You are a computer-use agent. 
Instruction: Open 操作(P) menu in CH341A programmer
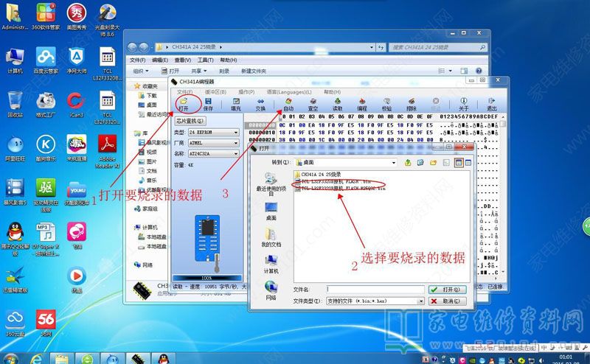(x=246, y=92)
